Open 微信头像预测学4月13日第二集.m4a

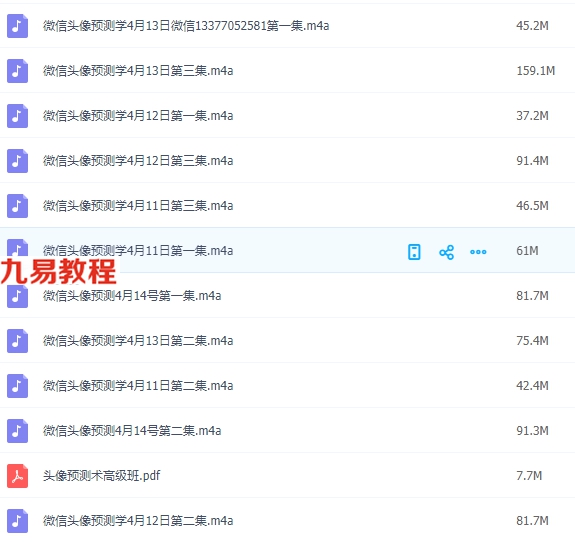pos(138,341)
